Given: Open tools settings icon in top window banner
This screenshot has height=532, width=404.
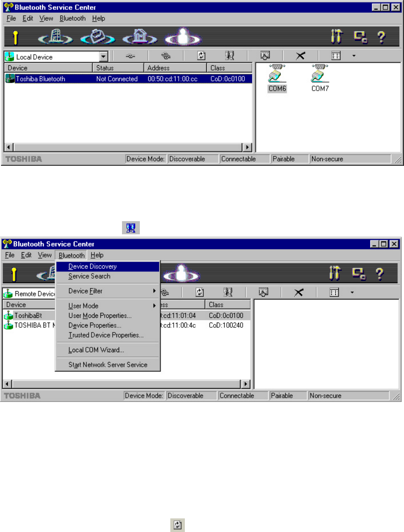Looking at the screenshot, I should [x=336, y=36].
